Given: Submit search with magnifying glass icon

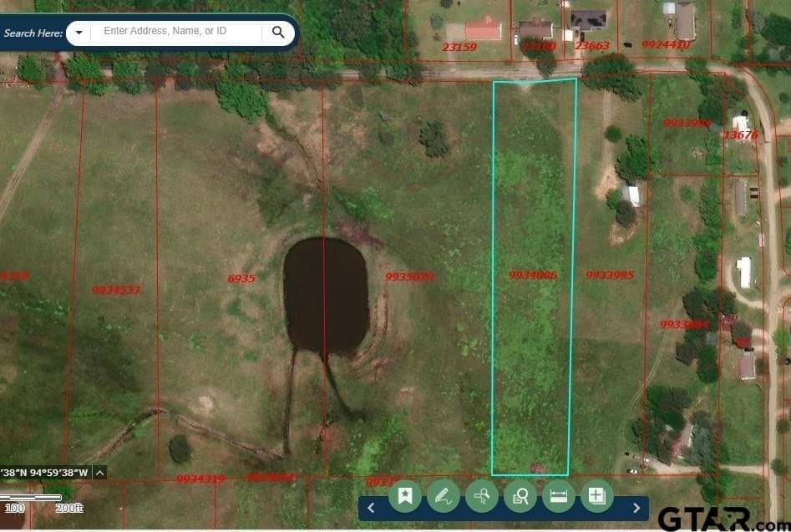Looking at the screenshot, I should [278, 33].
